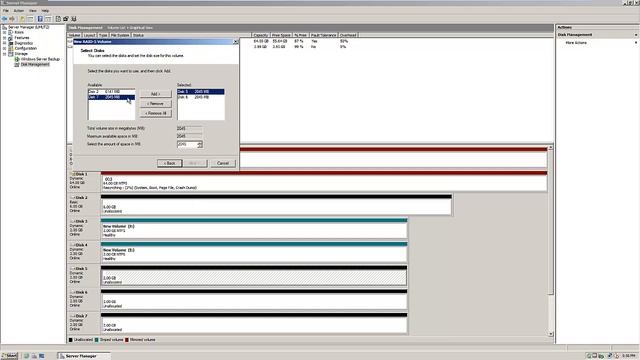This screenshot has width=640, height=360.
Task: Open Windows Server Backup node
Action: tap(40, 59)
